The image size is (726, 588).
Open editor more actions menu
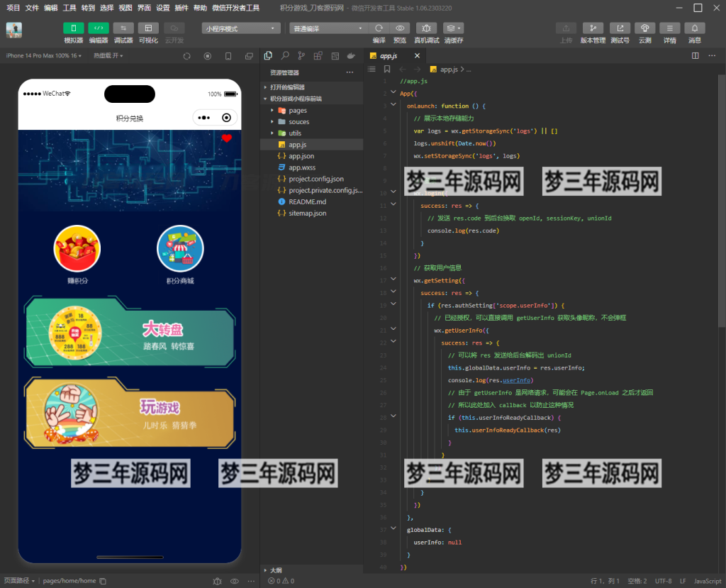coord(712,55)
